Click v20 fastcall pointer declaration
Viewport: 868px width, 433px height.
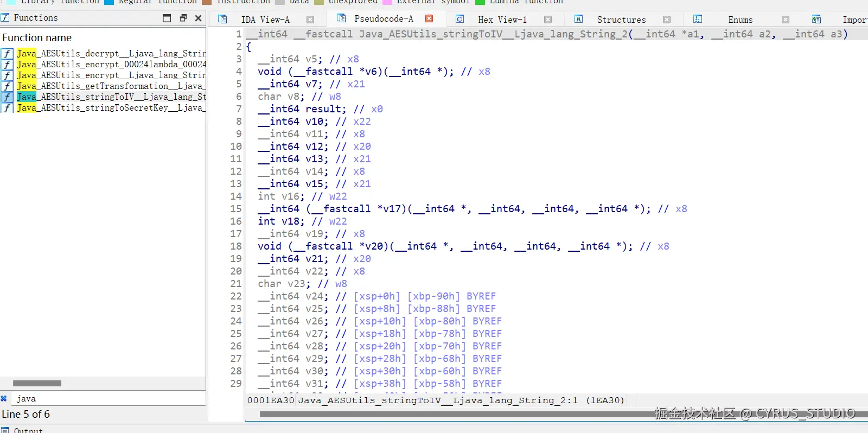click(463, 246)
